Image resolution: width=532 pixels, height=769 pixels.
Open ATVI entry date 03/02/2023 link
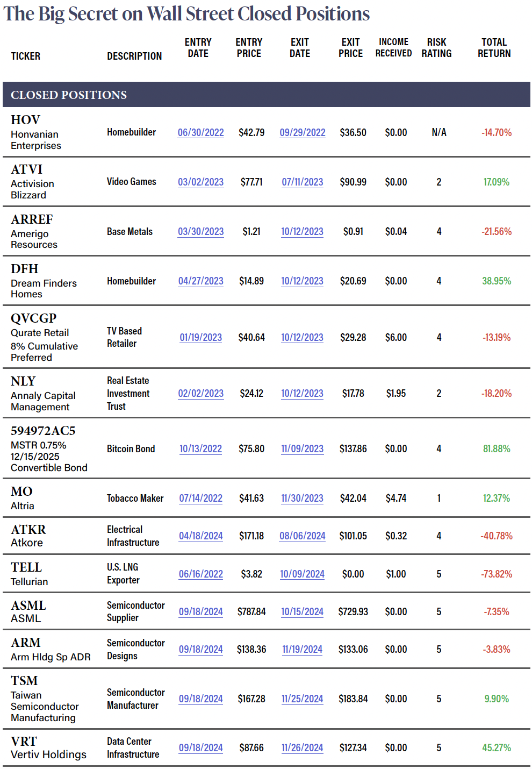(x=200, y=182)
